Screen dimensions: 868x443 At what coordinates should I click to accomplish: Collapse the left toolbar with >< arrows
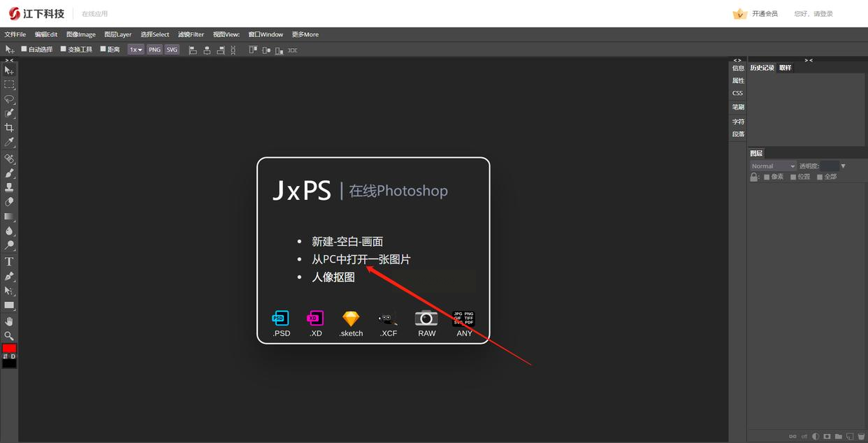coord(9,60)
